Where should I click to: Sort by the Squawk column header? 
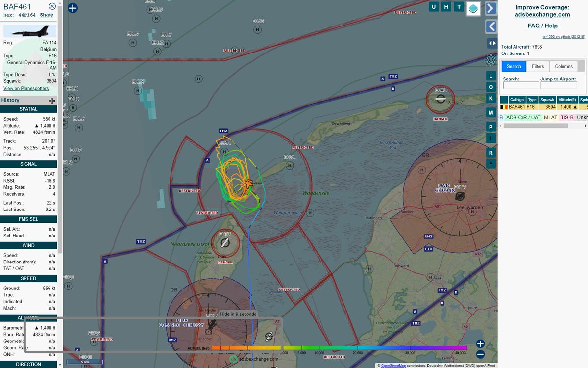[x=548, y=100]
